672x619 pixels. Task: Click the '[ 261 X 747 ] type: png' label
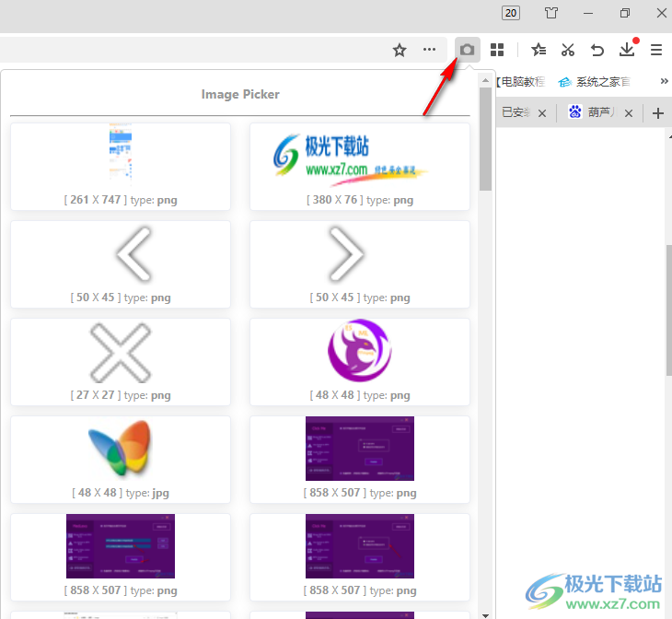coord(121,200)
